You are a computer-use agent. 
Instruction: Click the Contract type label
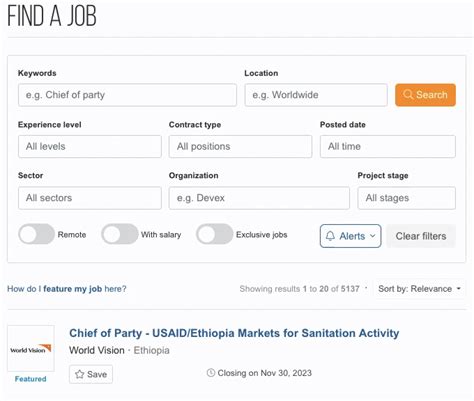pos(195,125)
